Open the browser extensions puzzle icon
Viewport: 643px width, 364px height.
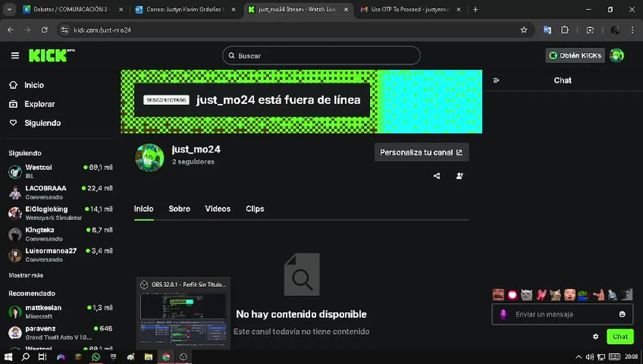pos(565,30)
